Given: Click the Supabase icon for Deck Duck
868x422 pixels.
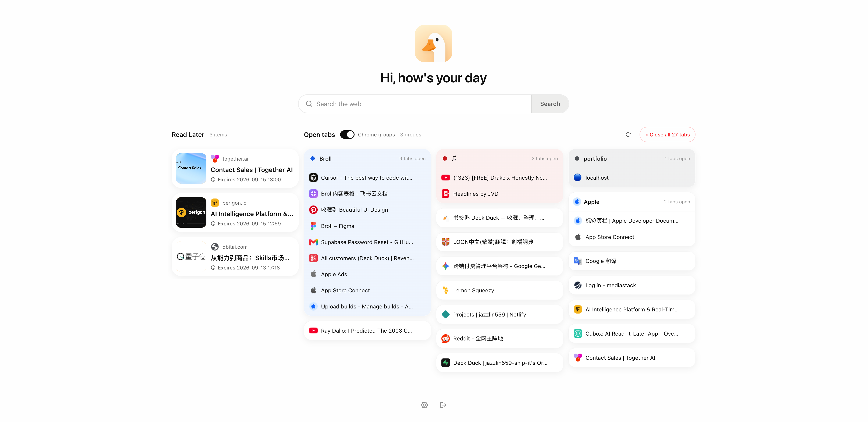Looking at the screenshot, I should [445, 363].
